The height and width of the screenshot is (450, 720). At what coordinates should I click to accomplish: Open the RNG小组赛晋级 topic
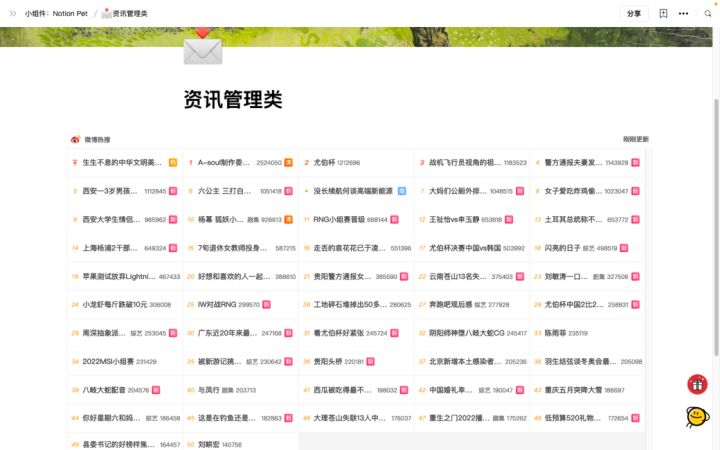click(339, 219)
